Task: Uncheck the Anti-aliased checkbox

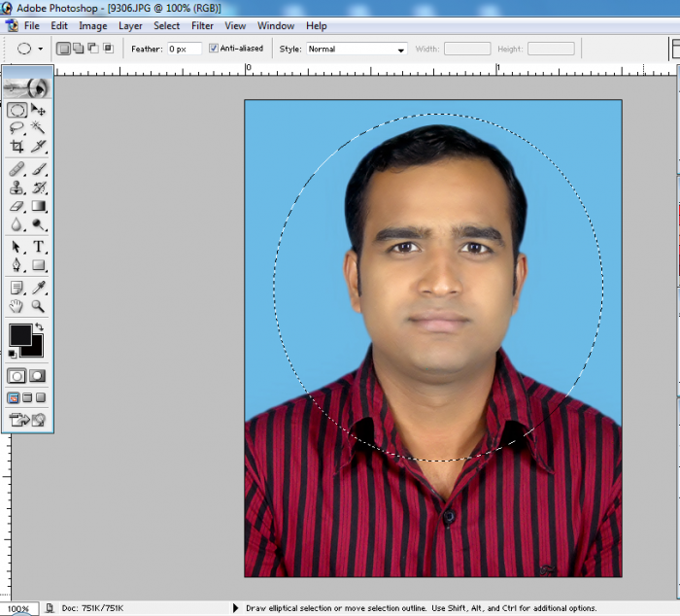Action: pos(214,49)
